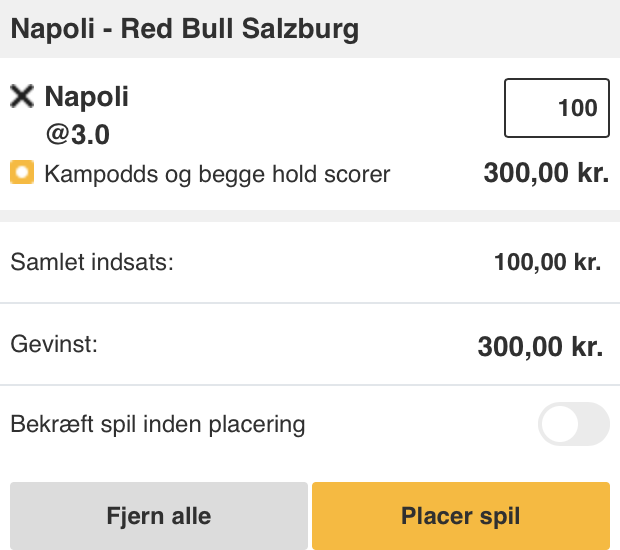Click the gray divider below the Napoli selection
Image resolution: width=620 pixels, height=550 pixels.
(310, 216)
